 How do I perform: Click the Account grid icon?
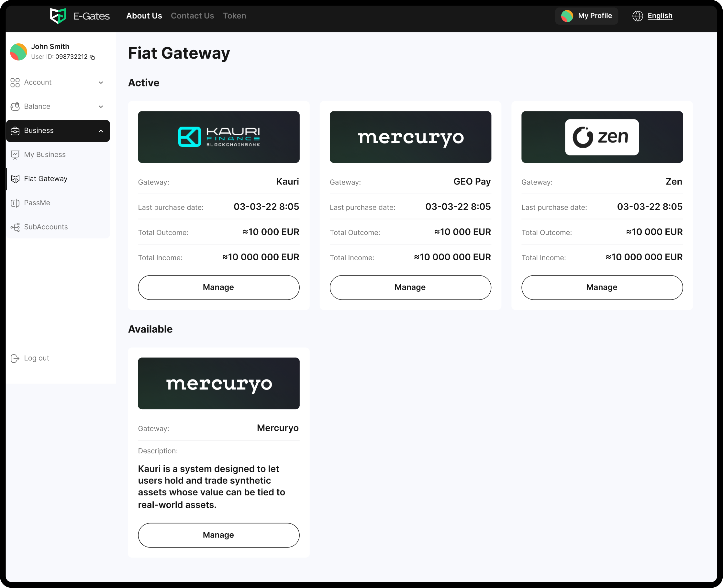(x=15, y=83)
